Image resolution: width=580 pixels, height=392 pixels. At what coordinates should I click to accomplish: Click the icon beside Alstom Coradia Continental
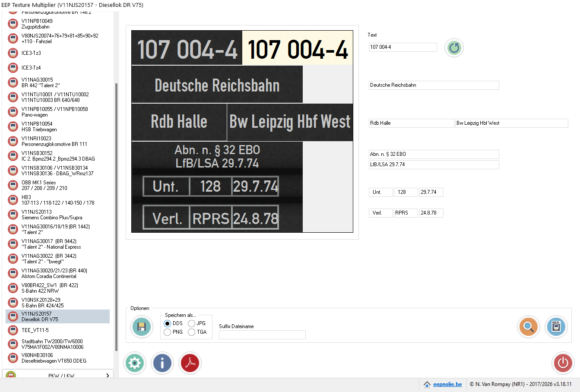click(13, 273)
